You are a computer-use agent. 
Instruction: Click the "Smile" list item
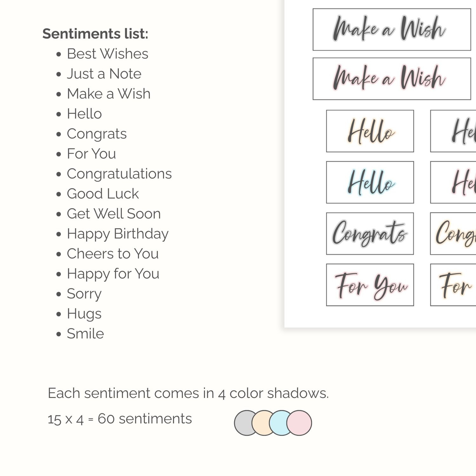point(85,334)
